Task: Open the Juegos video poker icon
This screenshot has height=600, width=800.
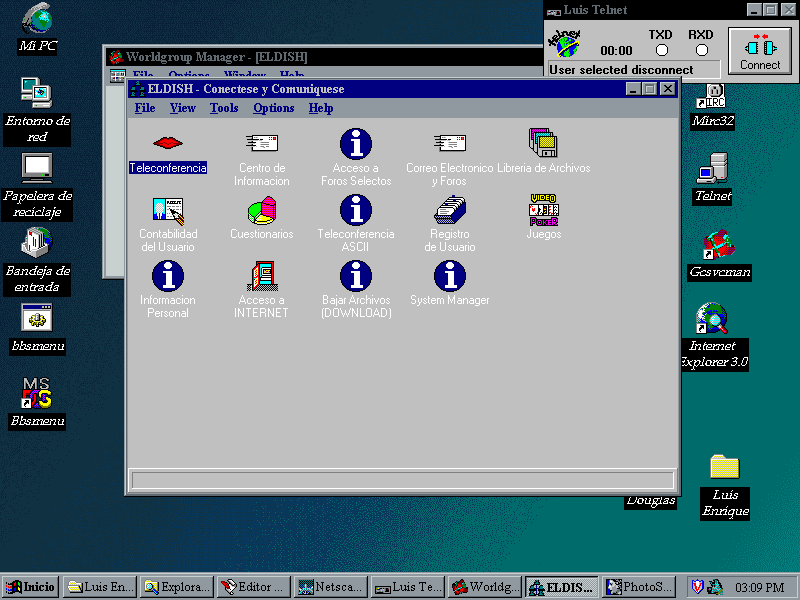Action: 543,210
